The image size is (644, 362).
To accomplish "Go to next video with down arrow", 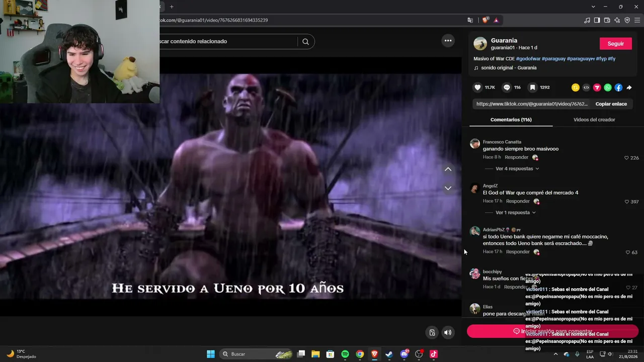I will click(448, 188).
